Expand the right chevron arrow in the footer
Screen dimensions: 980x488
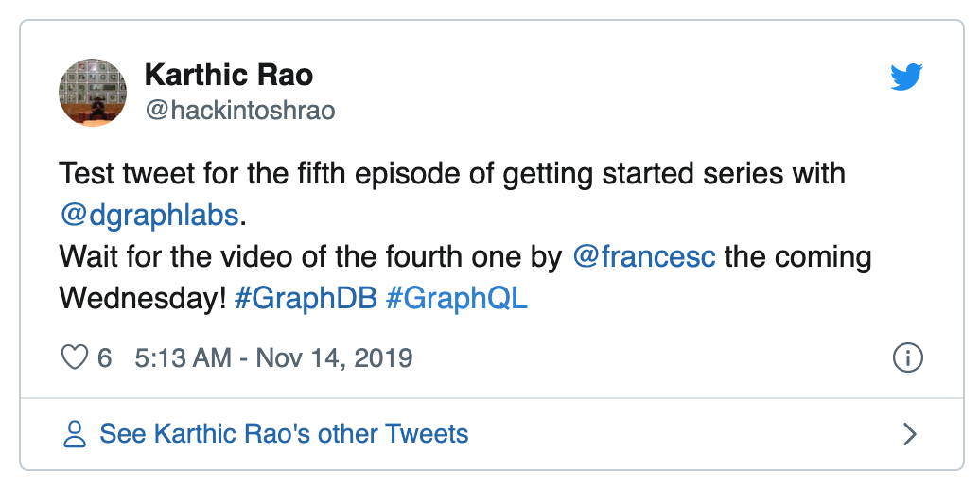[x=909, y=434]
